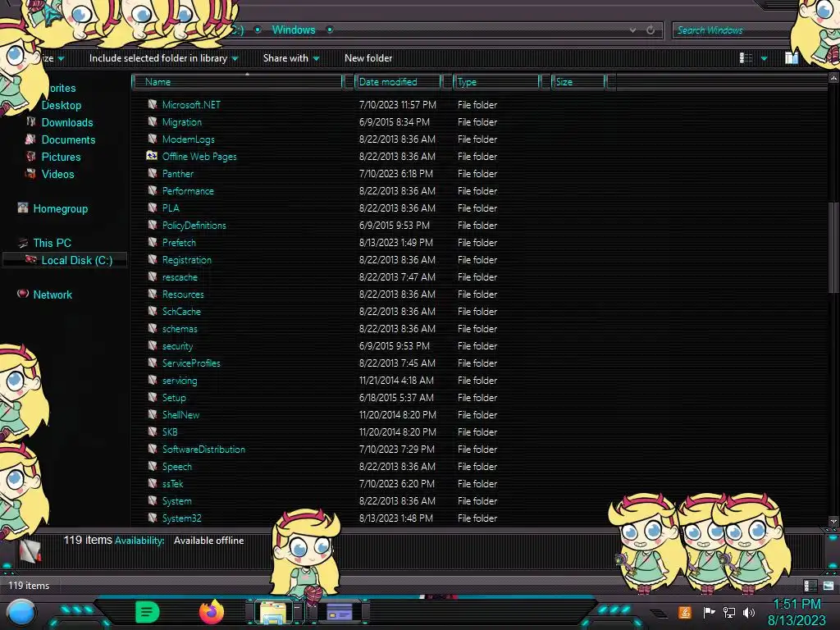Select Local Disk (C:) in navigation pane
The image size is (840, 630).
point(76,260)
